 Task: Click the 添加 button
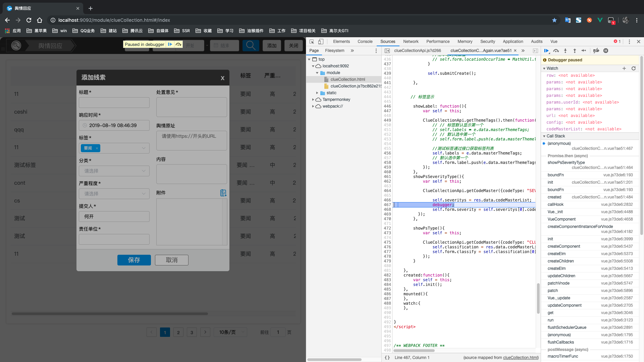(272, 46)
